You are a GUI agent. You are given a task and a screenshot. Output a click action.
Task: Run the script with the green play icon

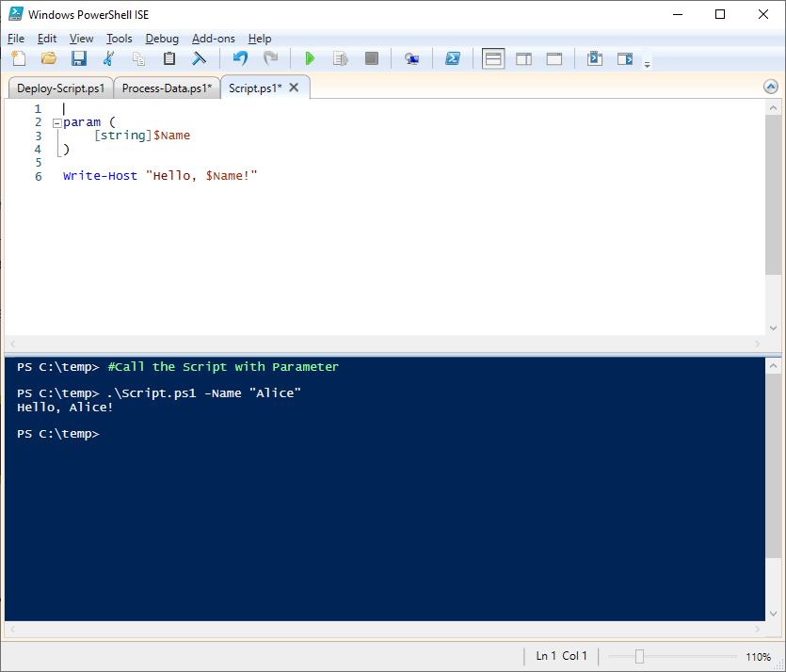pyautogui.click(x=310, y=58)
